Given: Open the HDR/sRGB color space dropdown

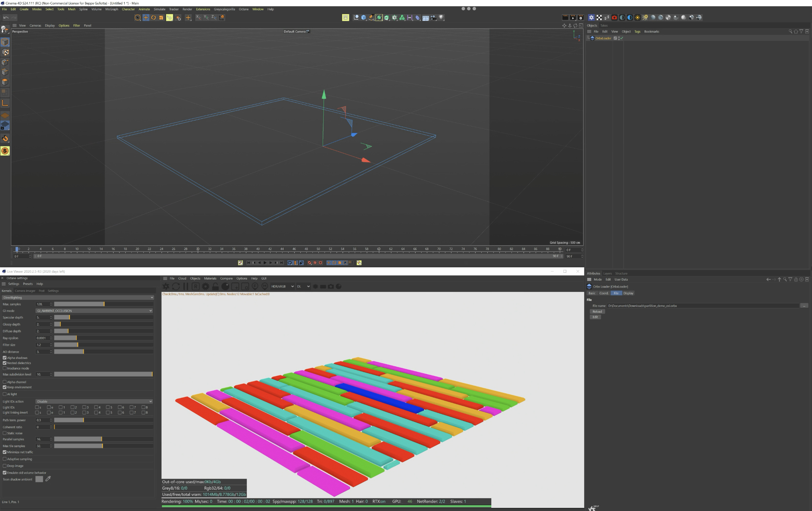Looking at the screenshot, I should pos(282,286).
